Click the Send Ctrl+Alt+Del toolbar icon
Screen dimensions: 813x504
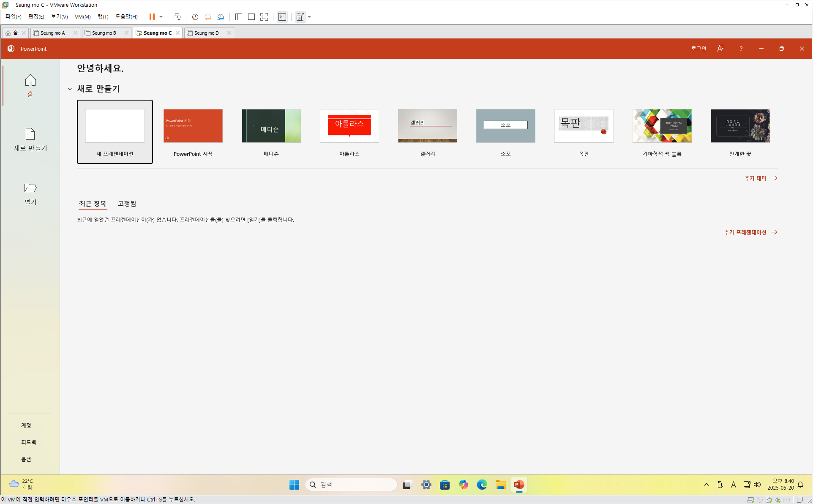coord(177,17)
